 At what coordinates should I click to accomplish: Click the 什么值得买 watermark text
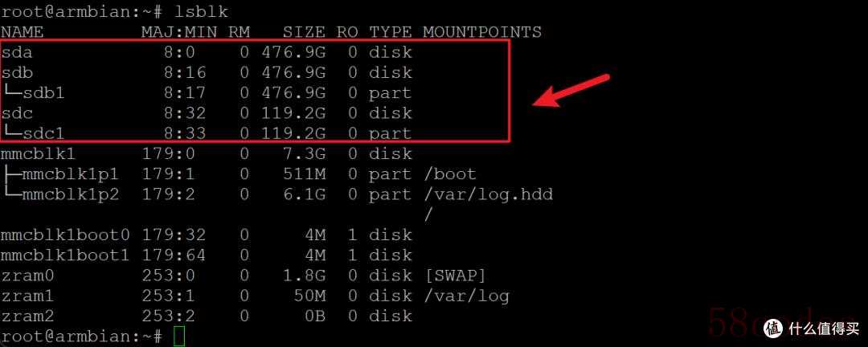pos(824,329)
